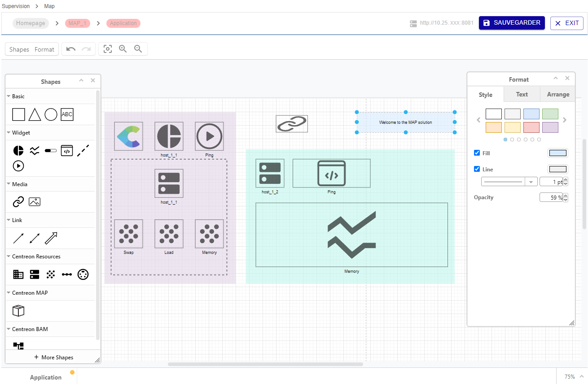Collapse the Shapes panel

click(81, 81)
